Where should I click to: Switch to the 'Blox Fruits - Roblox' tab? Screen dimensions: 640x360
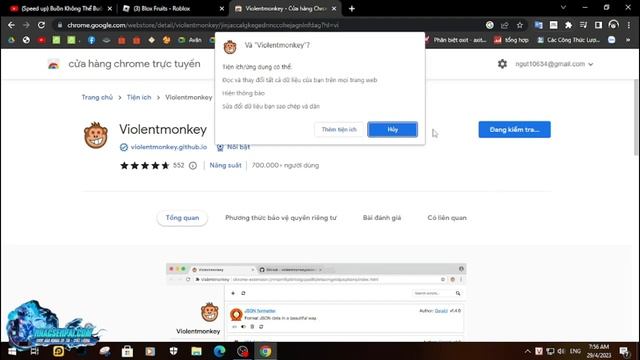171,8
